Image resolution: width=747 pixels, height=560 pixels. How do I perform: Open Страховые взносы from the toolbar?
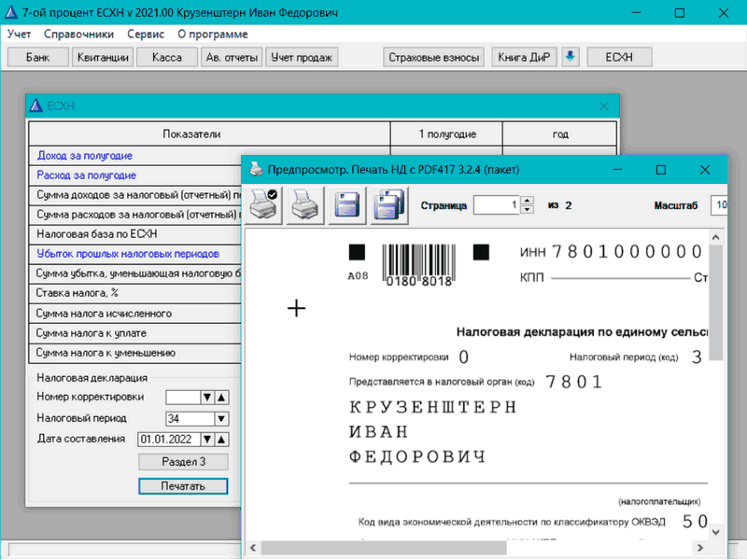pos(433,58)
